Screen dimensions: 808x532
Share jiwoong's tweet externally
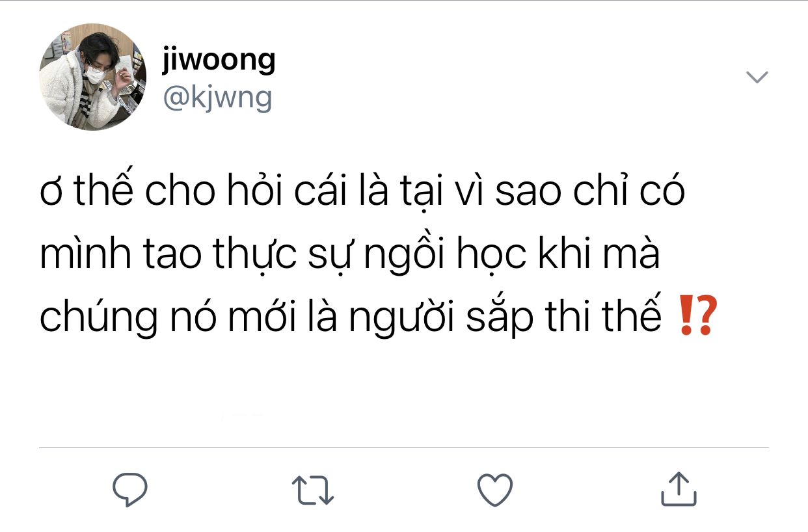[x=679, y=489]
